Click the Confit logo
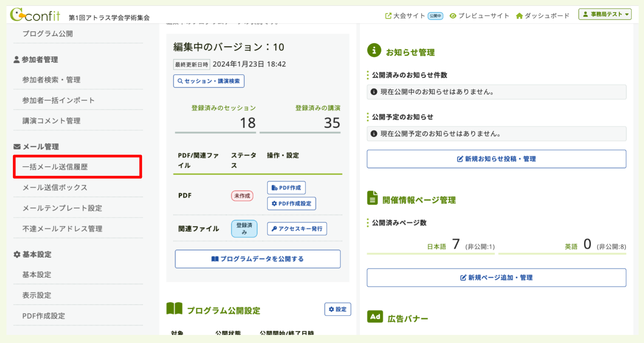 click(x=36, y=15)
